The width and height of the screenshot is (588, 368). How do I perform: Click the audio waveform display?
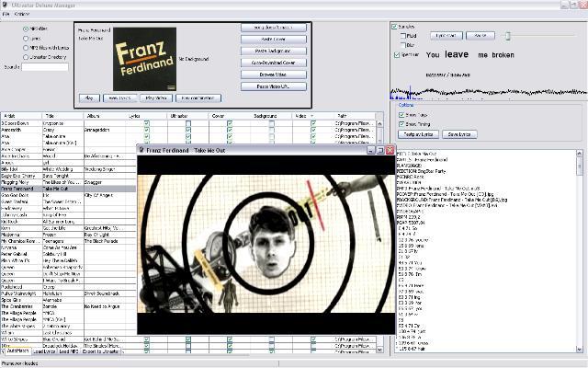[x=489, y=93]
